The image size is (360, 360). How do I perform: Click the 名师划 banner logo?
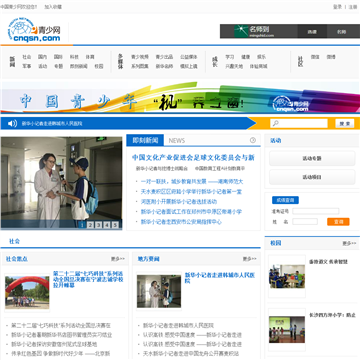pos(254,31)
